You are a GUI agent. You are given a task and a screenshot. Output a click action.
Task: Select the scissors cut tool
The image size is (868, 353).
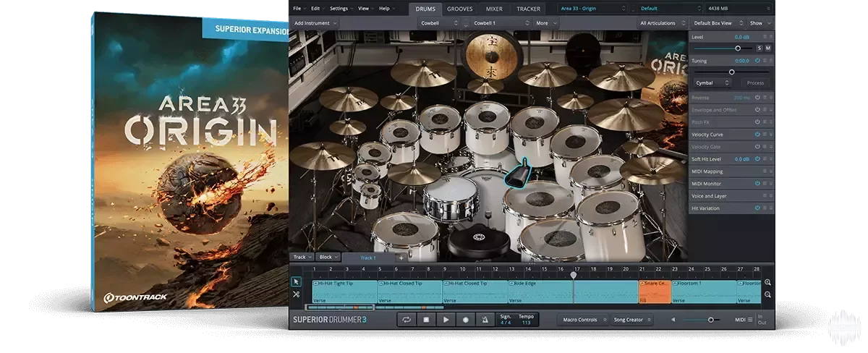297,294
